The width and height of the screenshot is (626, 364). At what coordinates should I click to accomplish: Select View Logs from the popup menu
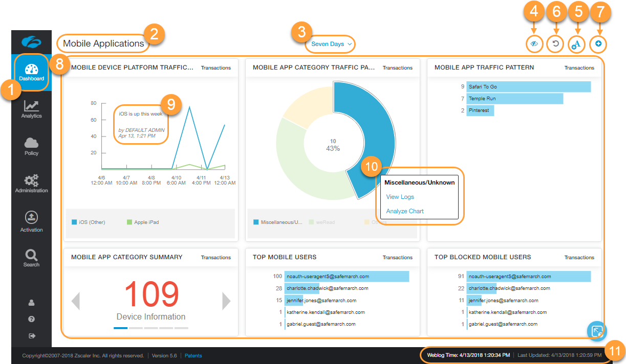[x=400, y=197]
